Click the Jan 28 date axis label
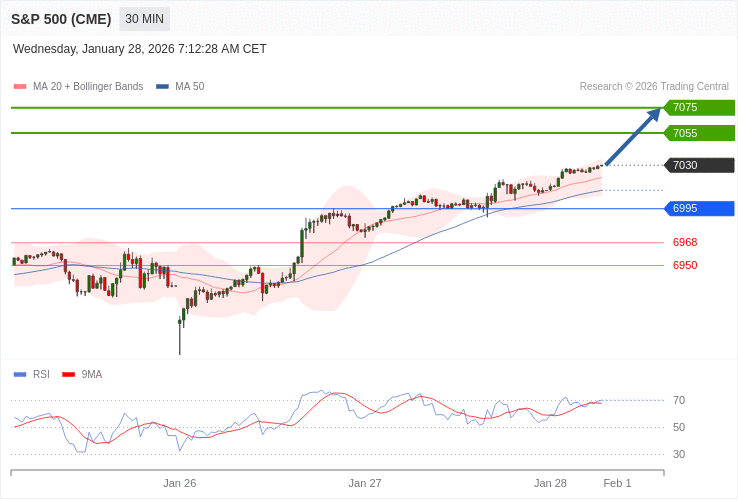This screenshot has width=738, height=500. tap(550, 483)
